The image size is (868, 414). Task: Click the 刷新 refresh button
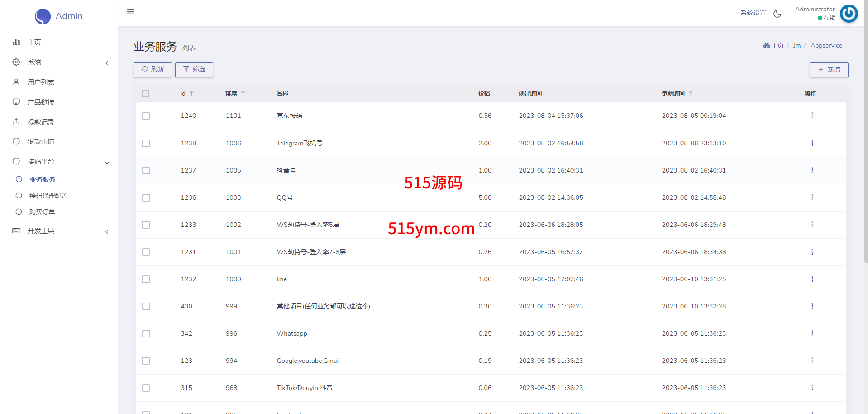coord(153,69)
